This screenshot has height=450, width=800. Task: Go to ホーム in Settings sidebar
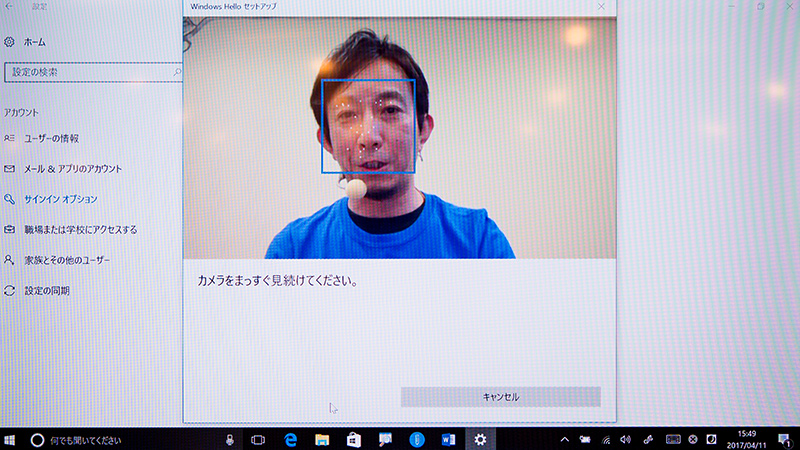pos(35,42)
